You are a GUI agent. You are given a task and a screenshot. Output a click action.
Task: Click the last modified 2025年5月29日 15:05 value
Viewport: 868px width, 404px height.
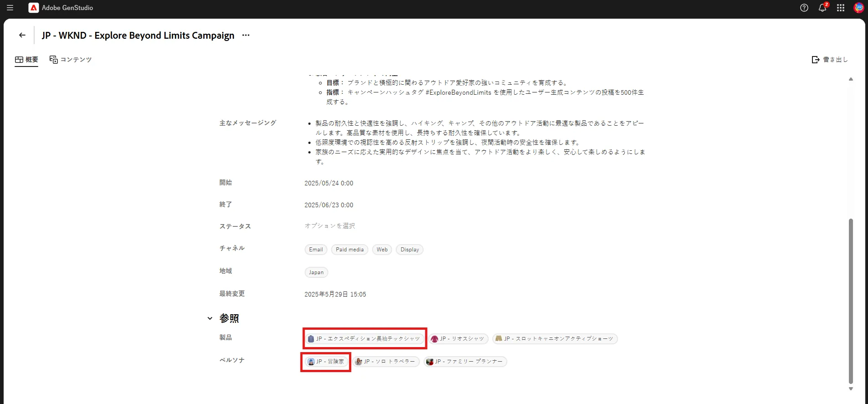pos(335,294)
